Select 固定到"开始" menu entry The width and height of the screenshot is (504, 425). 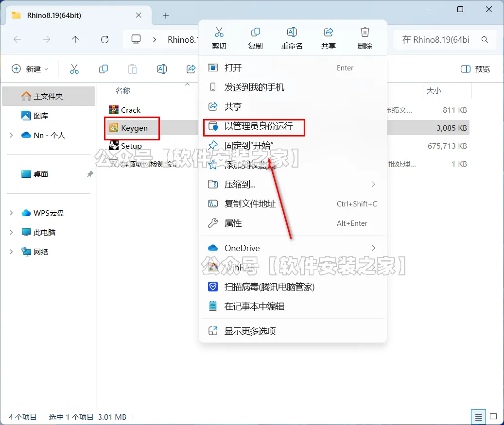pos(293,146)
